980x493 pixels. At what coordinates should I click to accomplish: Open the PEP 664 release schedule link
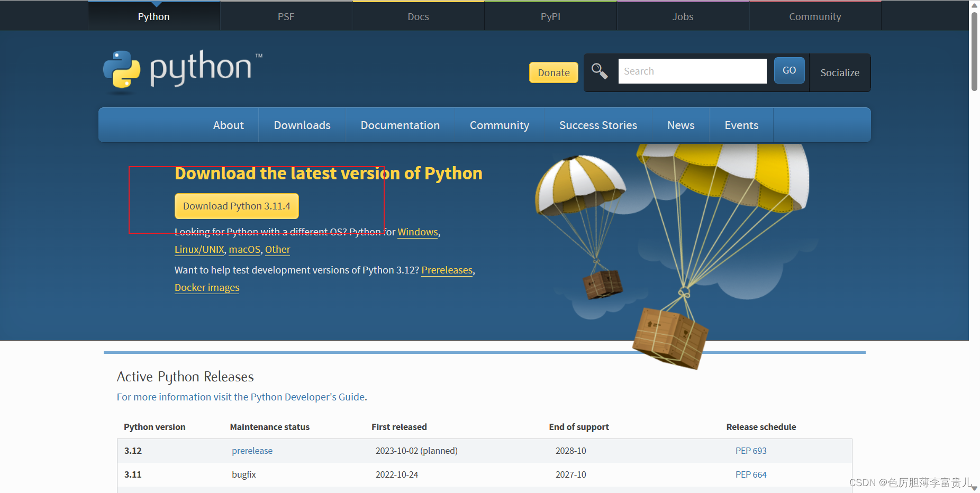(751, 474)
